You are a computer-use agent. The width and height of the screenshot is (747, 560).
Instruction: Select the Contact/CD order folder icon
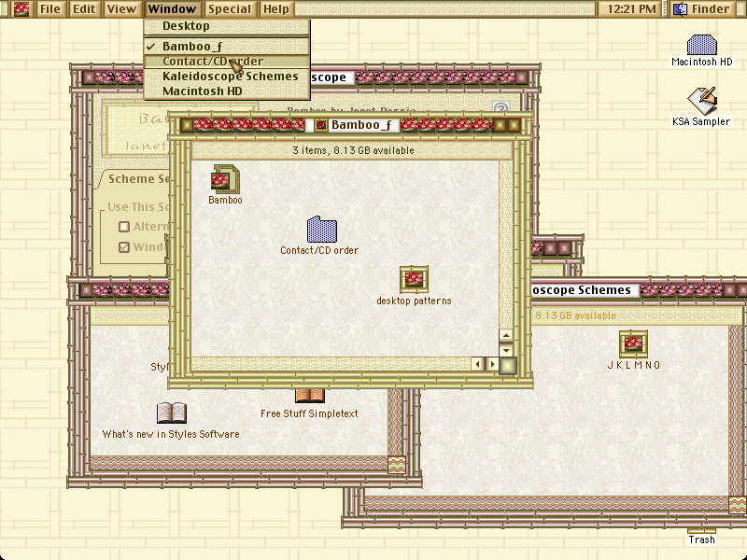click(x=321, y=230)
